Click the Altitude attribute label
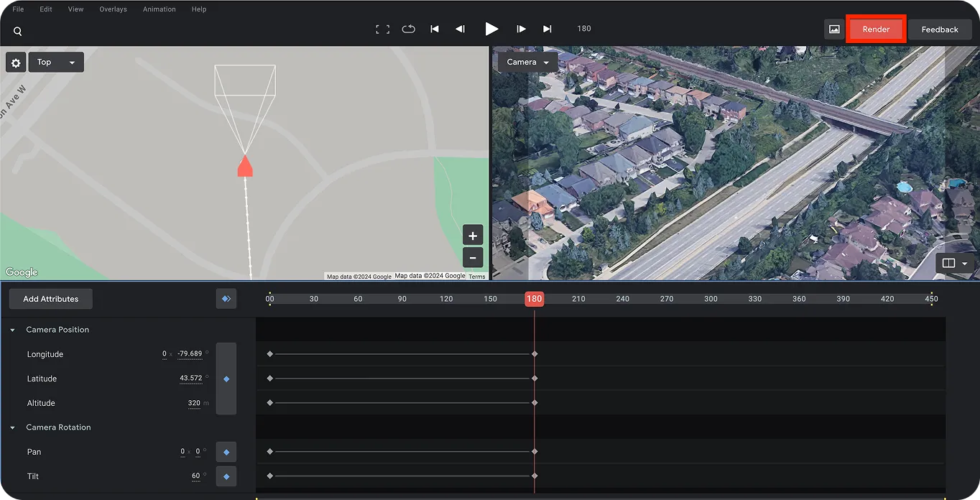This screenshot has height=500, width=980. point(41,403)
